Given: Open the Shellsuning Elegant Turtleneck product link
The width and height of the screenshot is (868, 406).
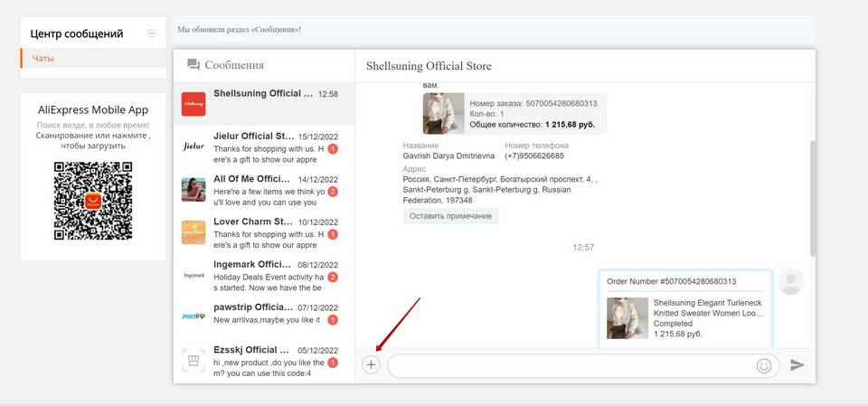Looking at the screenshot, I should (708, 308).
